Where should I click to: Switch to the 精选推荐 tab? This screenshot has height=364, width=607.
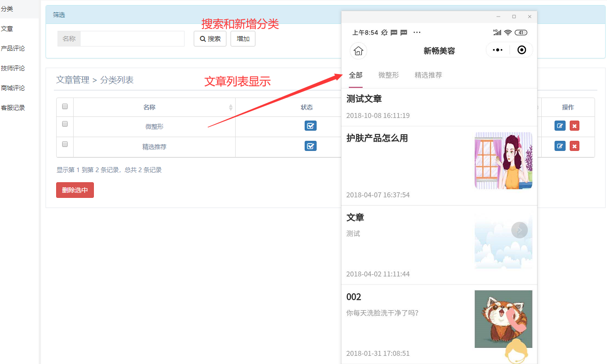click(x=428, y=75)
